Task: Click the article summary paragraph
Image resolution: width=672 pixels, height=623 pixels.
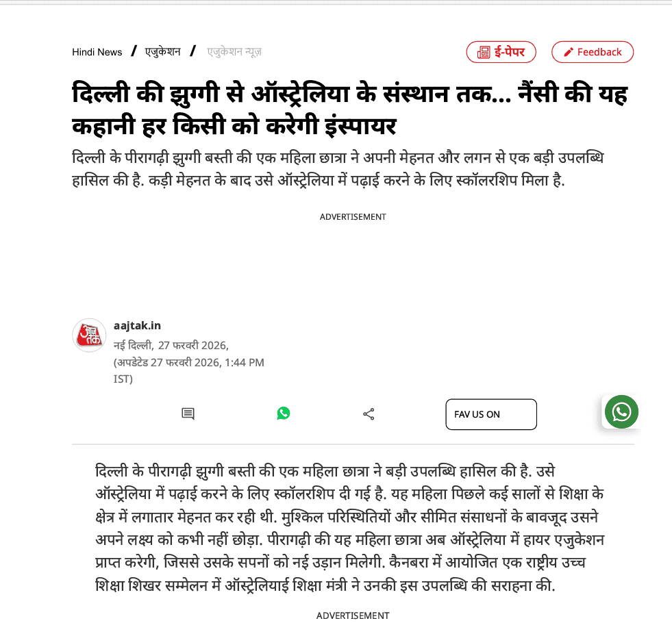Action: (338, 169)
